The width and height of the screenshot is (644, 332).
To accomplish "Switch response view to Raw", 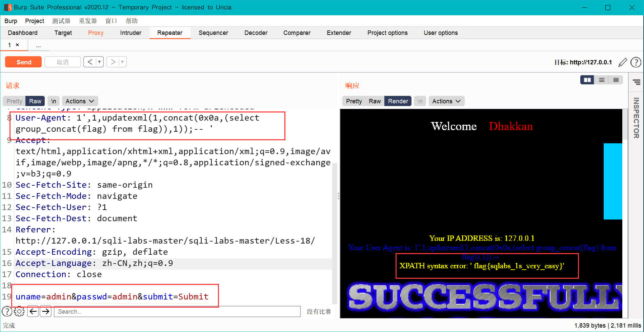I will tap(375, 101).
